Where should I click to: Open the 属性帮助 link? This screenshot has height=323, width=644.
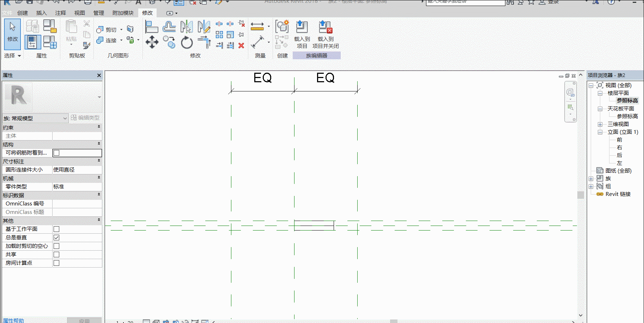(x=14, y=320)
